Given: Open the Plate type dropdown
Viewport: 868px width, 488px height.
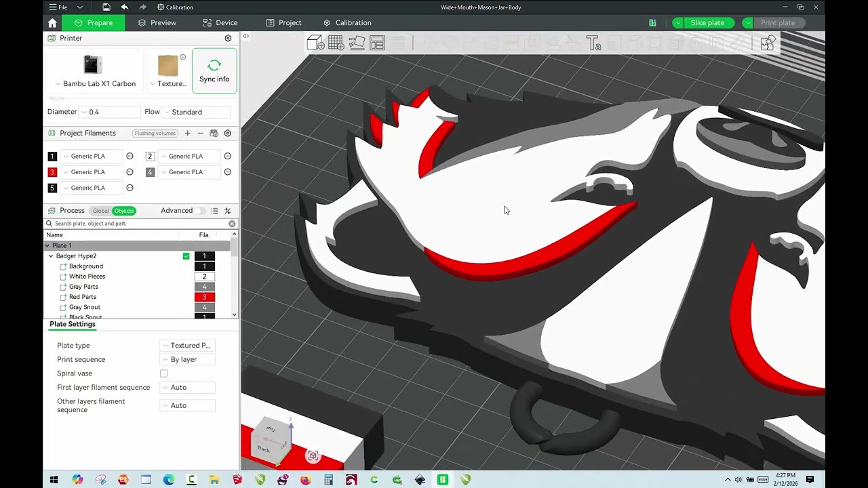Looking at the screenshot, I should (188, 346).
